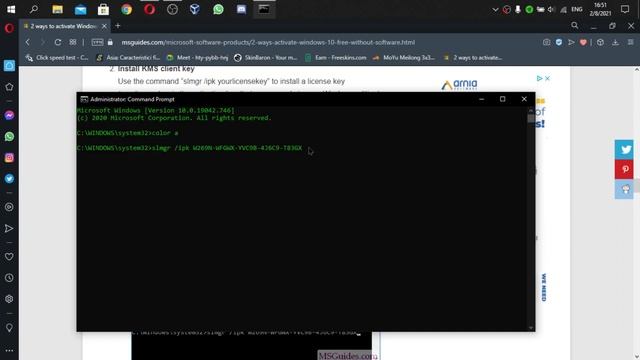
Task: Click the 'color a' command line
Action: (x=127, y=133)
